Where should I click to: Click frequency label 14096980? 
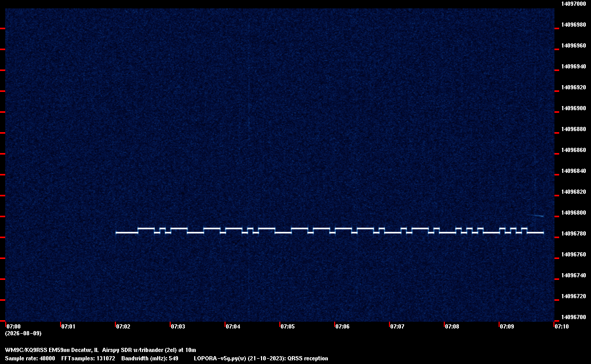coord(574,25)
